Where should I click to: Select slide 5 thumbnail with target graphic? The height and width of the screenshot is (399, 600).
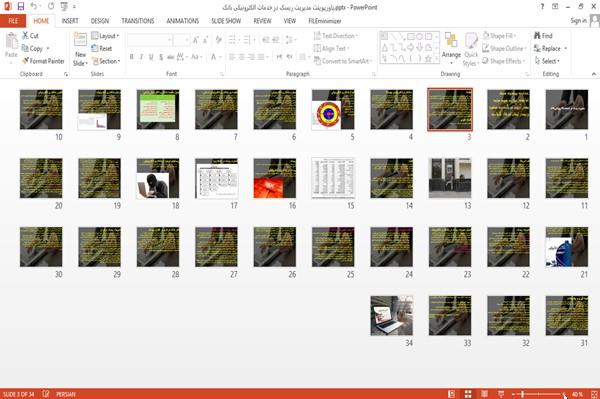coord(333,109)
